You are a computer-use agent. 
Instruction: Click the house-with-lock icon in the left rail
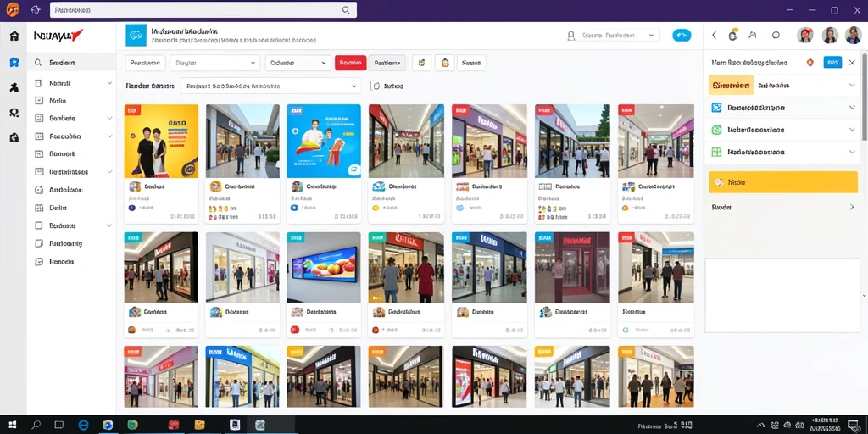tap(14, 137)
